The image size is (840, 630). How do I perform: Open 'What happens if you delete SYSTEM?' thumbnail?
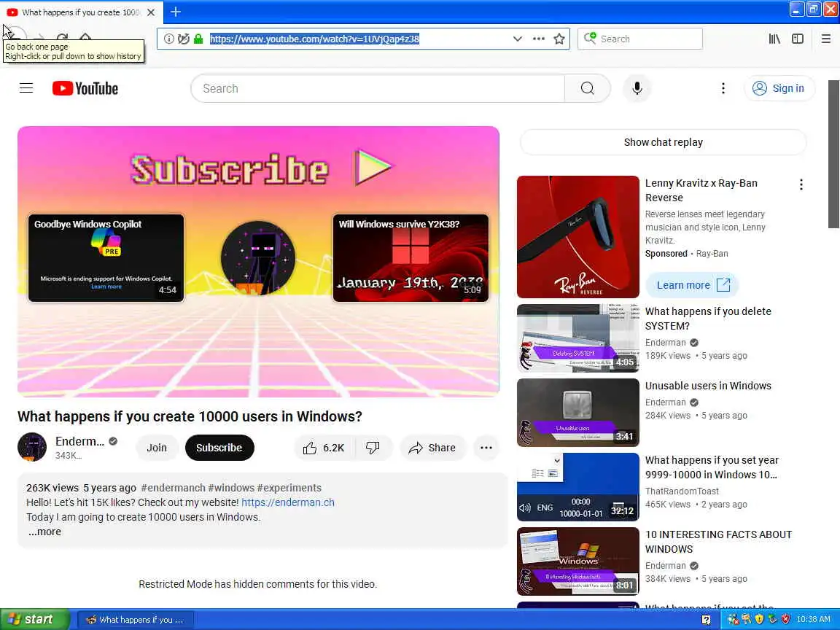[x=578, y=338]
